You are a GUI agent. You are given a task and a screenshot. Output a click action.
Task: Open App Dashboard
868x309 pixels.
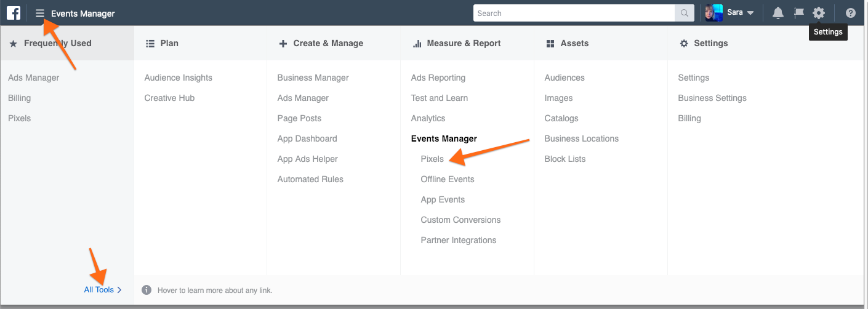coord(307,138)
